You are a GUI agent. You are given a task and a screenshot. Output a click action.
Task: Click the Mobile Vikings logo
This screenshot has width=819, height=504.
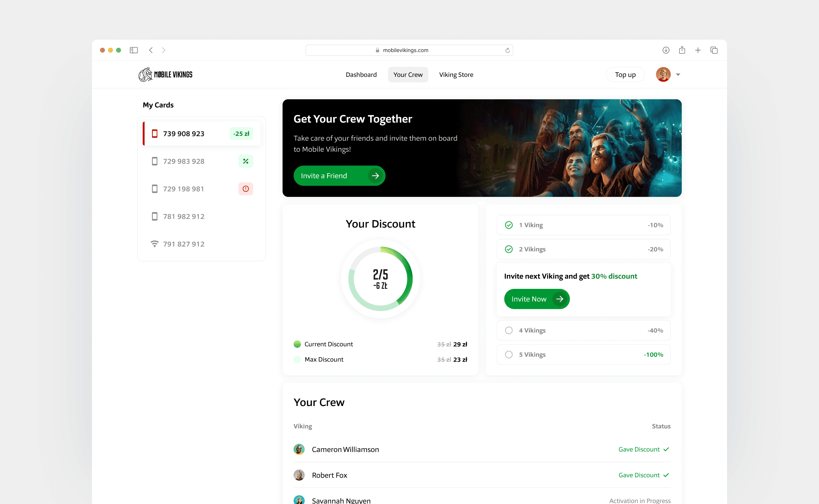coord(165,74)
